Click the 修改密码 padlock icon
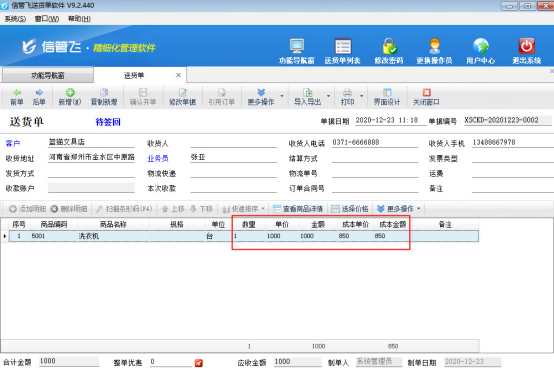The image size is (554, 371). coord(389,46)
